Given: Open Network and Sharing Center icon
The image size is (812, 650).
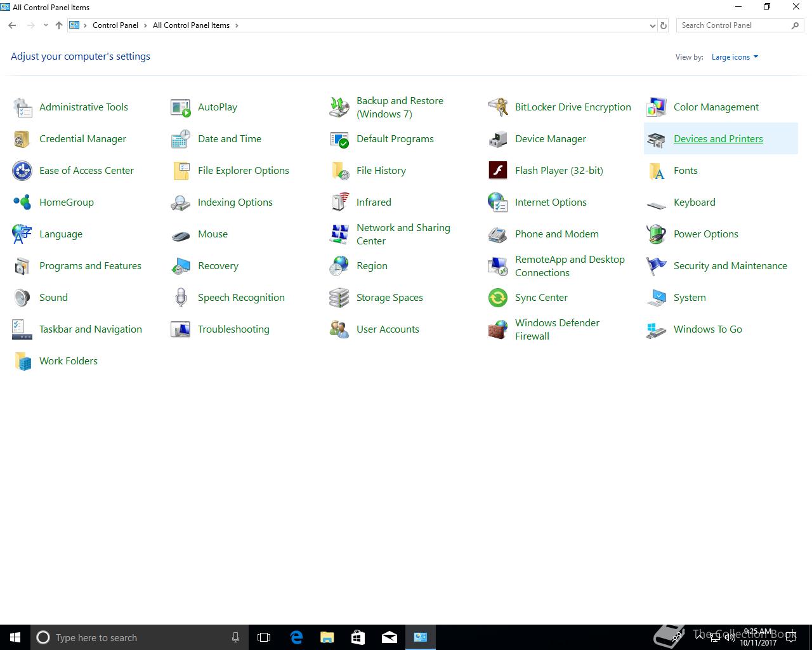Looking at the screenshot, I should (339, 234).
